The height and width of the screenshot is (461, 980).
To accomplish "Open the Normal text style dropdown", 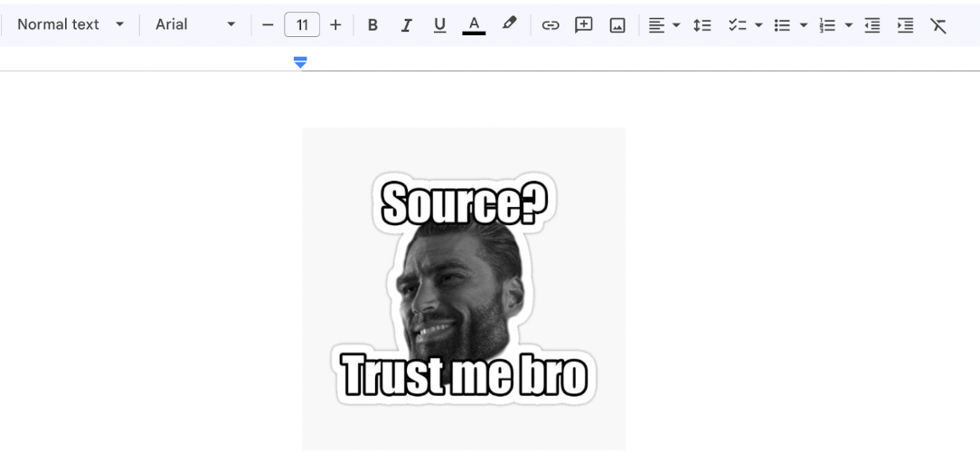I will (x=71, y=24).
